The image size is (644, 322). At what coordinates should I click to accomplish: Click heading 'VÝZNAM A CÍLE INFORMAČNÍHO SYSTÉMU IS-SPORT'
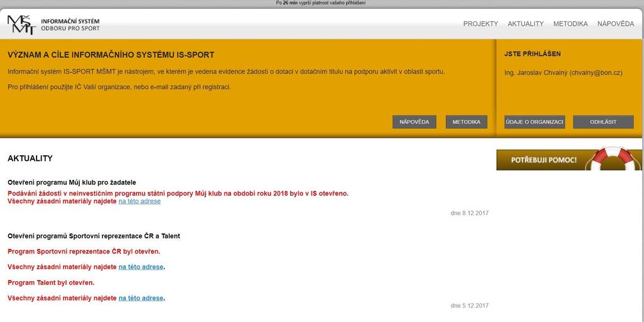pyautogui.click(x=111, y=55)
